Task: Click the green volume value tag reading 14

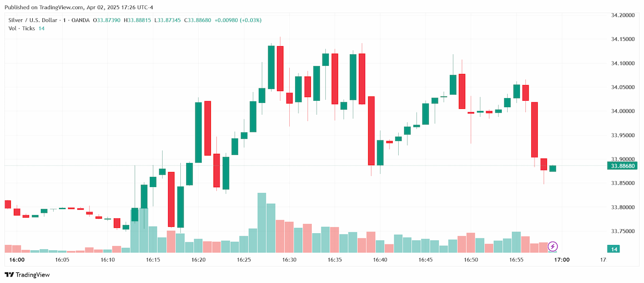Action: pyautogui.click(x=614, y=249)
